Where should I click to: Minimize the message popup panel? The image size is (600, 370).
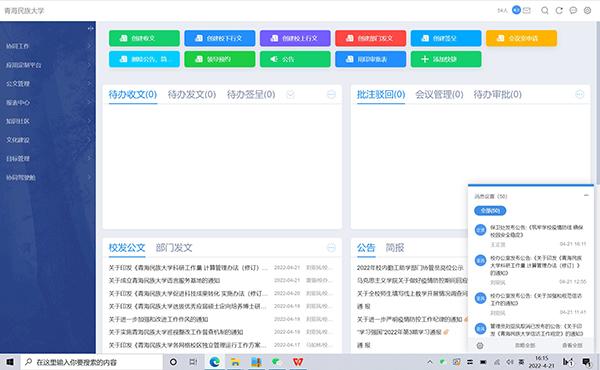(x=586, y=196)
